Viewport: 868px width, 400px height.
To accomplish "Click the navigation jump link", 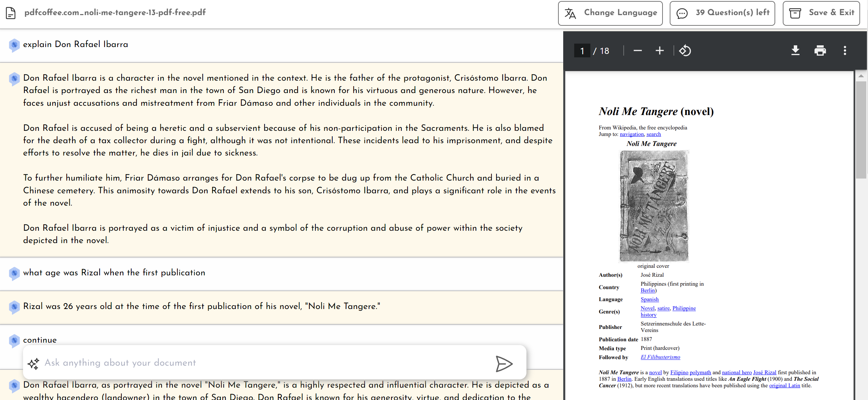I will [632, 134].
